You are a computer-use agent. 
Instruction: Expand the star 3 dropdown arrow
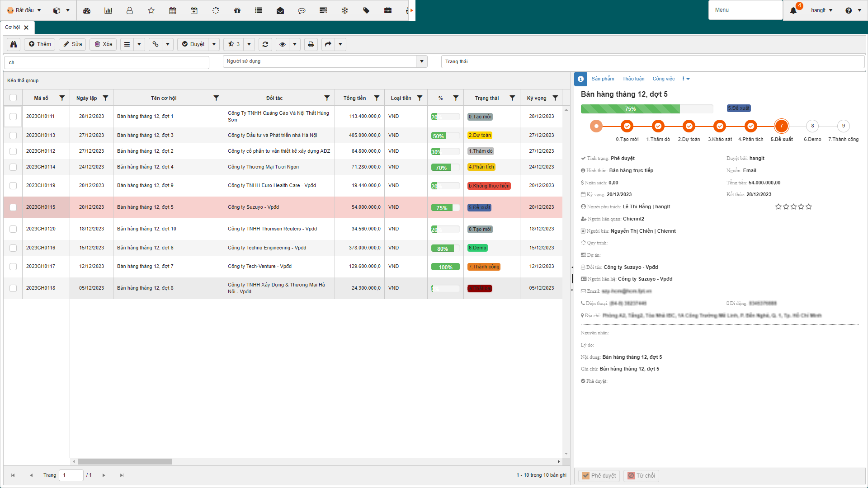click(249, 44)
